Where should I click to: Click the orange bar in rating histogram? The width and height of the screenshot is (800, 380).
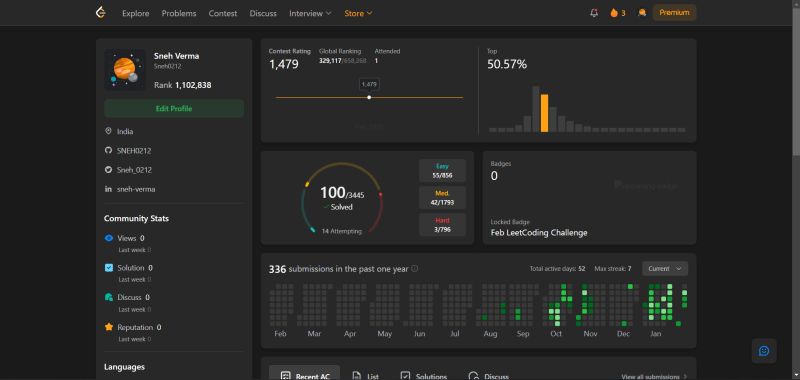pyautogui.click(x=544, y=113)
